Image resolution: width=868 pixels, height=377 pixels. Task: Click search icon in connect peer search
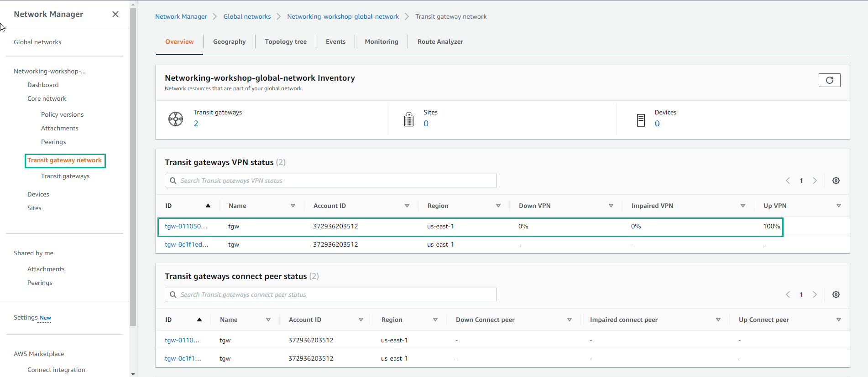(x=173, y=294)
